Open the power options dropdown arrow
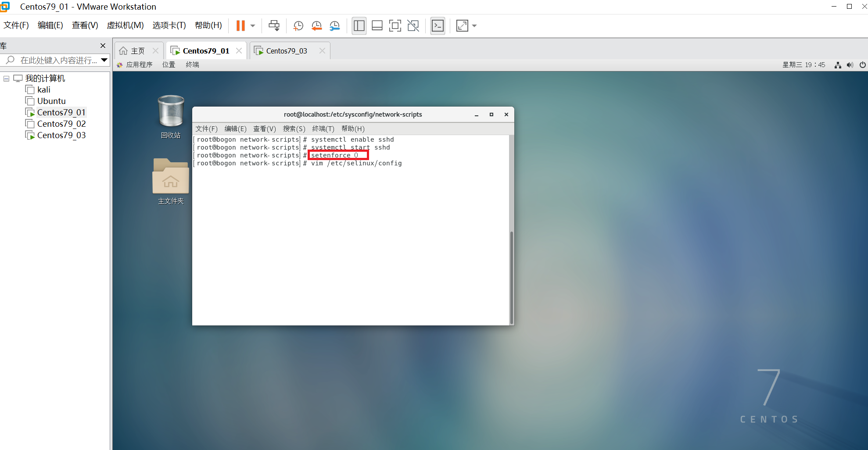Screen dimensions: 868x450 253,25
